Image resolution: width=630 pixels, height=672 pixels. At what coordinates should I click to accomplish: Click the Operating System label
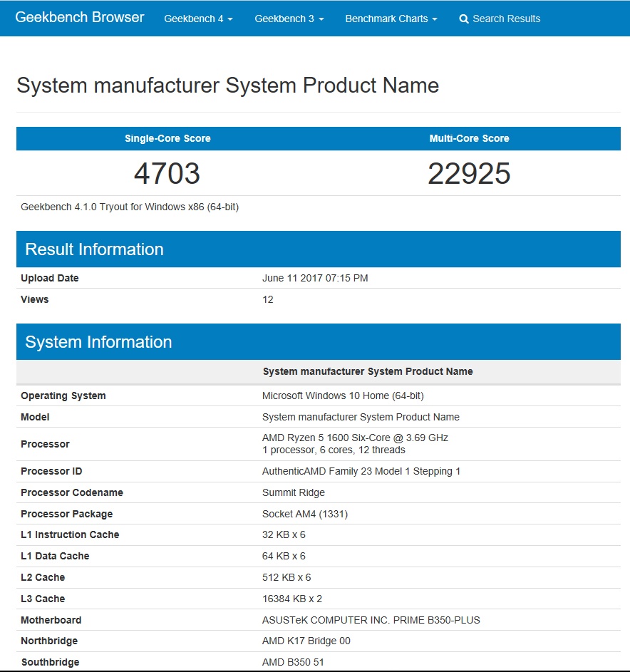(x=63, y=396)
